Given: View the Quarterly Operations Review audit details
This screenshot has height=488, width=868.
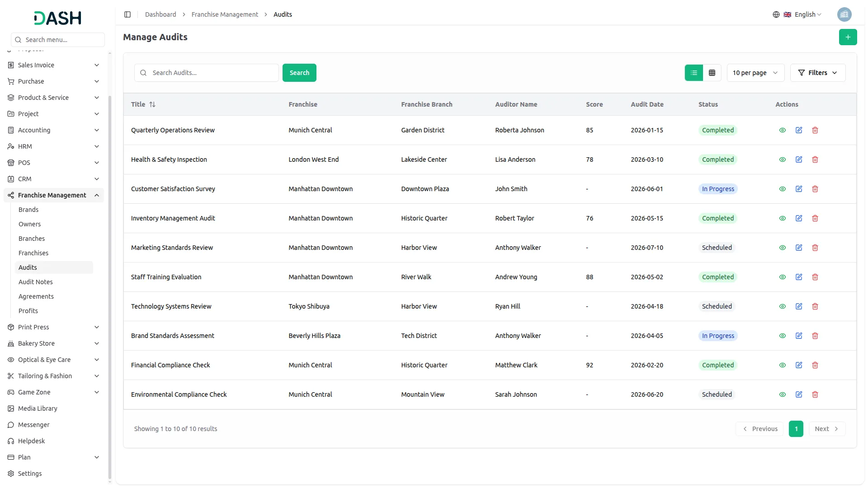Looking at the screenshot, I should [x=782, y=130].
